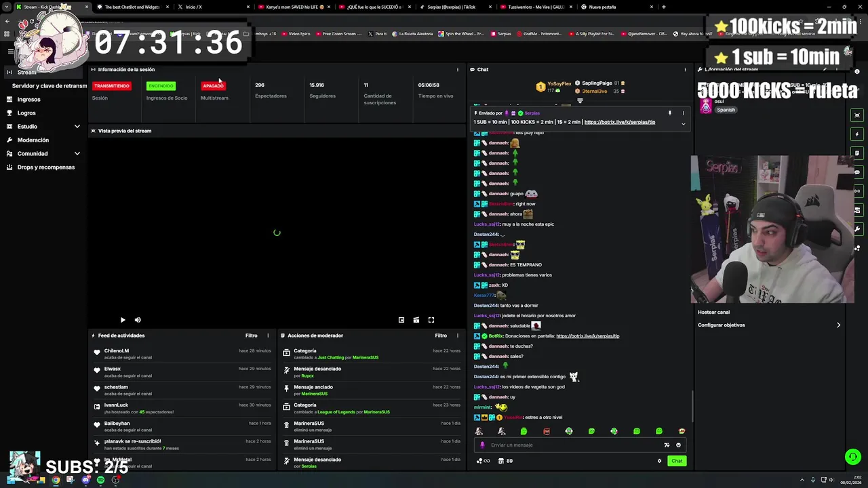
Task: Toggle the Multistream APAGADO status badge
Action: pyautogui.click(x=213, y=85)
